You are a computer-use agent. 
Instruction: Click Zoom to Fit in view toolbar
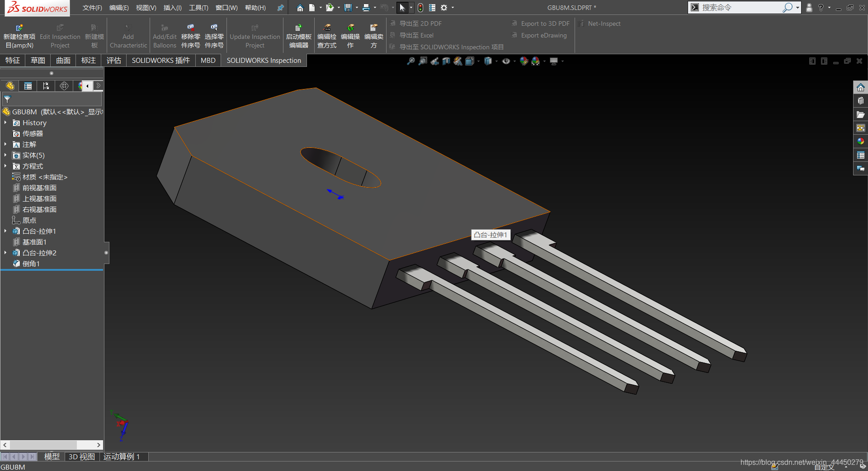tap(411, 61)
